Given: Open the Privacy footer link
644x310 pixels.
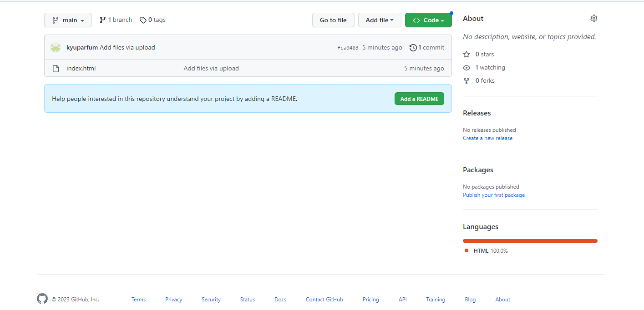Looking at the screenshot, I should [x=173, y=300].
